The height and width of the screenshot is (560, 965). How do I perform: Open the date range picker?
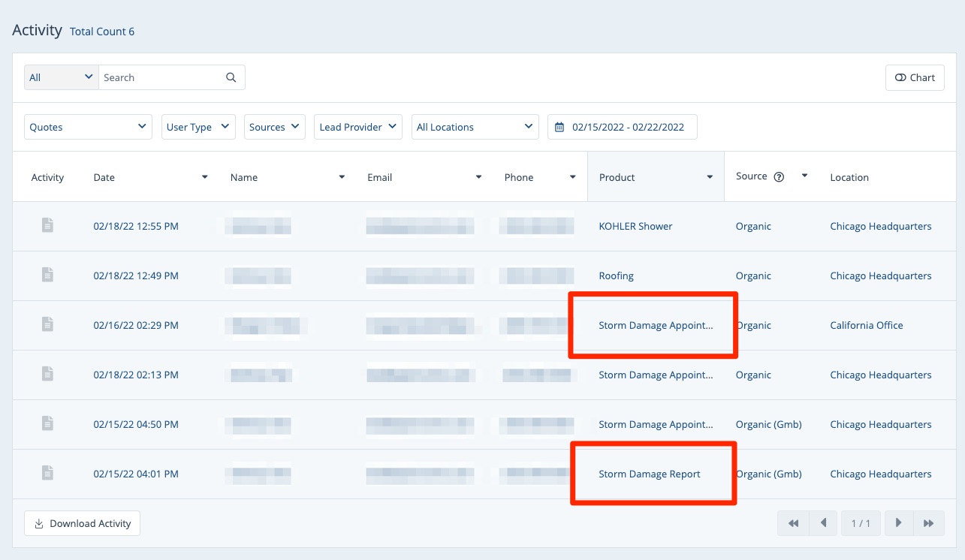622,127
